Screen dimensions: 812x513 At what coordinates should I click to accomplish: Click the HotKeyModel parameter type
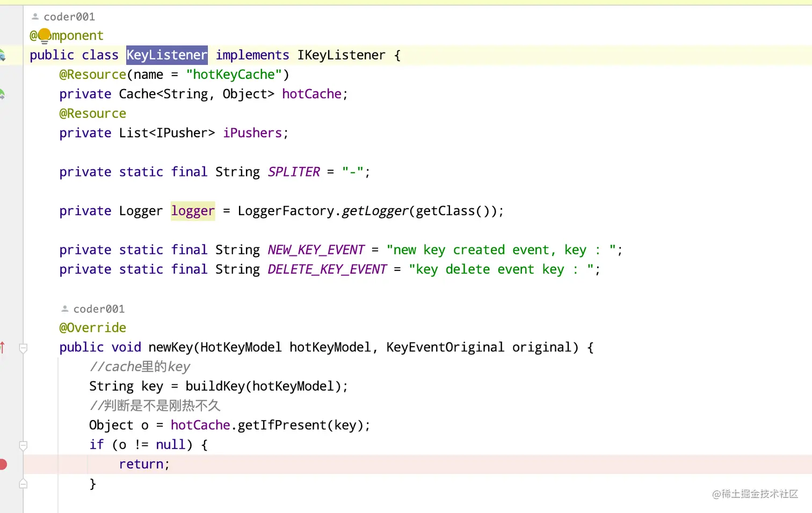pos(241,347)
